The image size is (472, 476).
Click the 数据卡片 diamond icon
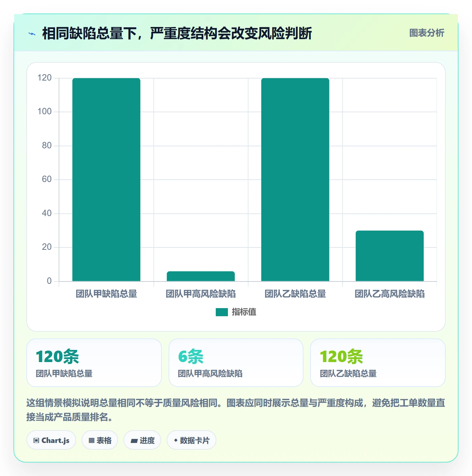[x=176, y=440]
